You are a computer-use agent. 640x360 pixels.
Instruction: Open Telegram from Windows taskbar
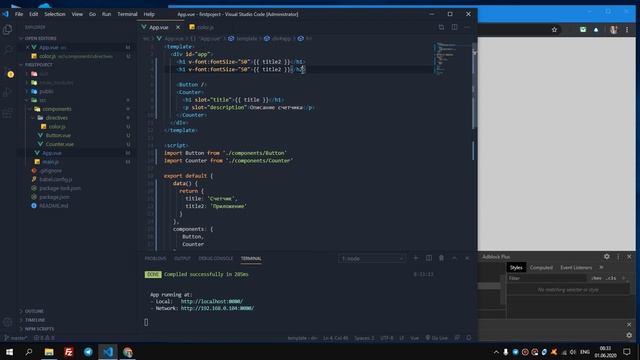pos(88,351)
